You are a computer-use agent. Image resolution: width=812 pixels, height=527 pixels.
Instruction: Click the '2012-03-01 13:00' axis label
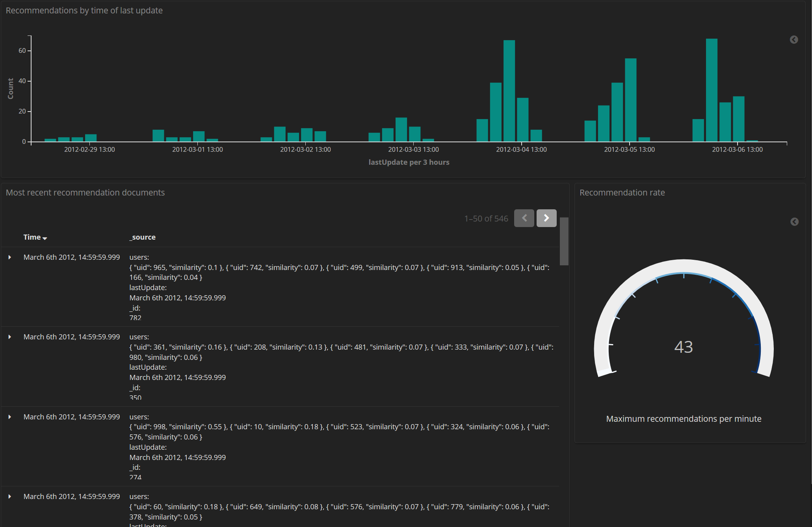tap(197, 149)
